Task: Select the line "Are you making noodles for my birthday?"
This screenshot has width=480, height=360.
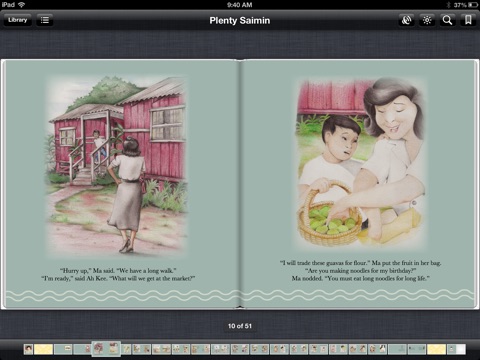Action: [361, 271]
